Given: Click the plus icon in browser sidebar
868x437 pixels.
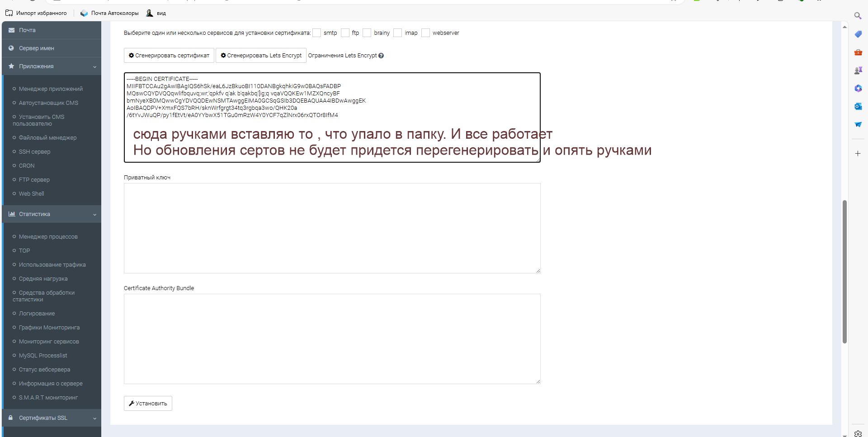Looking at the screenshot, I should pos(858,154).
